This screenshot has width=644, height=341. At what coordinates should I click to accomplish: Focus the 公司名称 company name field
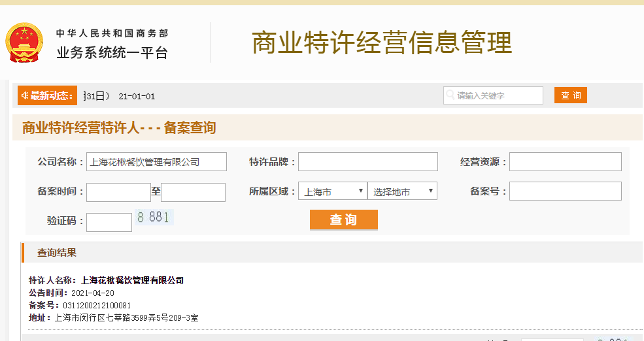[156, 162]
